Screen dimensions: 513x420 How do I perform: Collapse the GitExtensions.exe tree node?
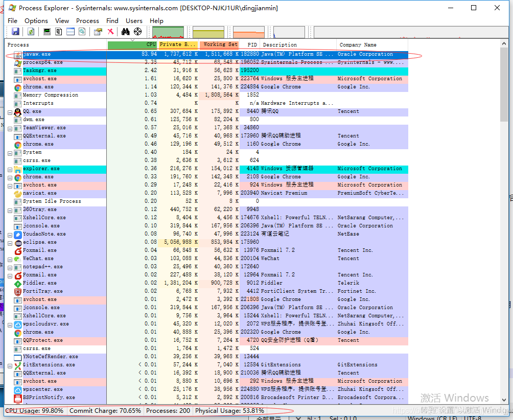[10, 365]
